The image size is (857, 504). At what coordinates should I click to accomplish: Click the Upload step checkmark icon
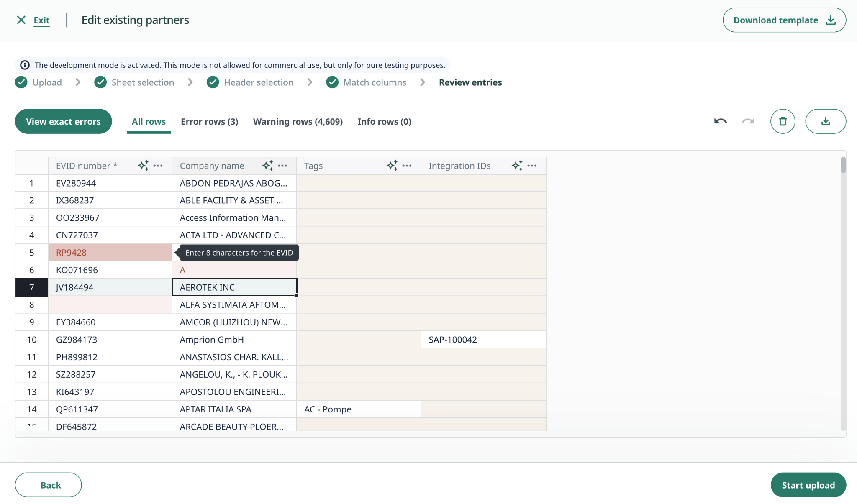[21, 82]
